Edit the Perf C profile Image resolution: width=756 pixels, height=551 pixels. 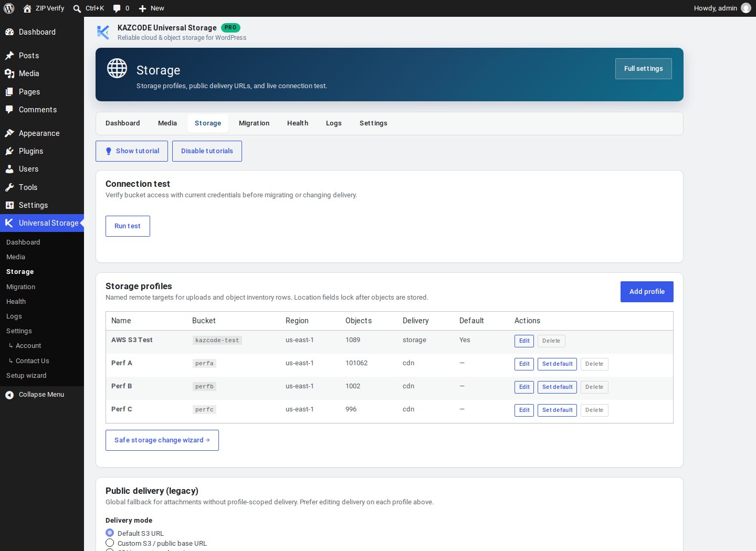click(524, 410)
